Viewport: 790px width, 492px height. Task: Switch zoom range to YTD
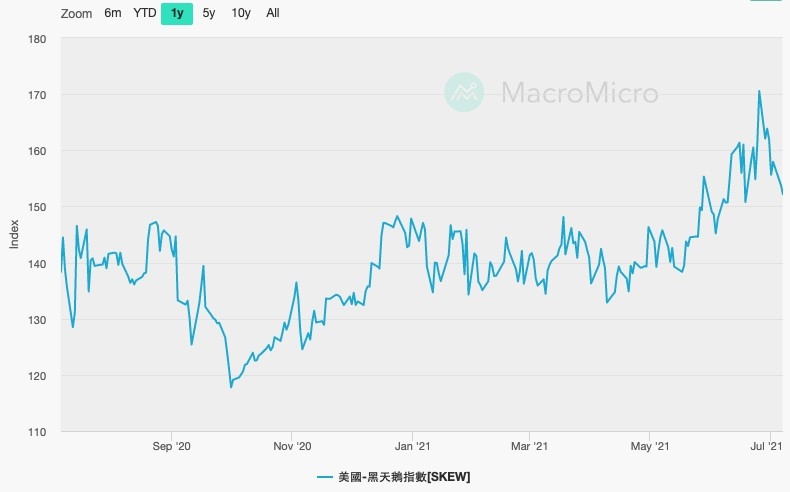tap(145, 14)
